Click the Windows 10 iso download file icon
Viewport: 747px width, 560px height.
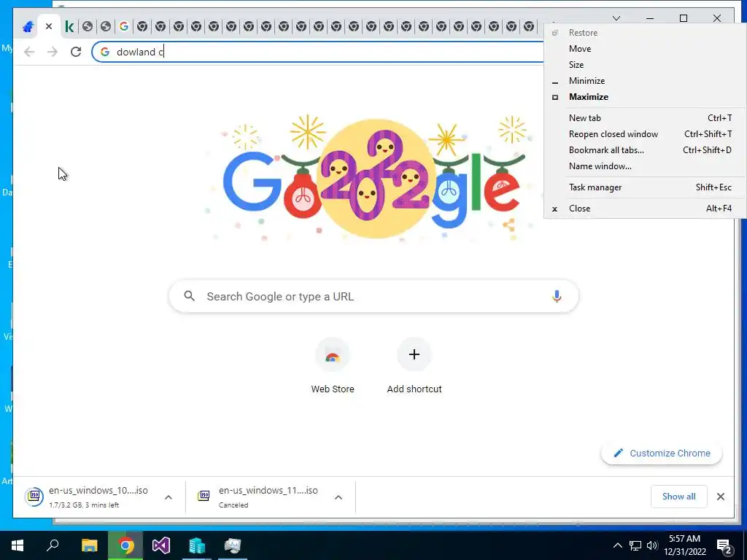[x=34, y=497]
